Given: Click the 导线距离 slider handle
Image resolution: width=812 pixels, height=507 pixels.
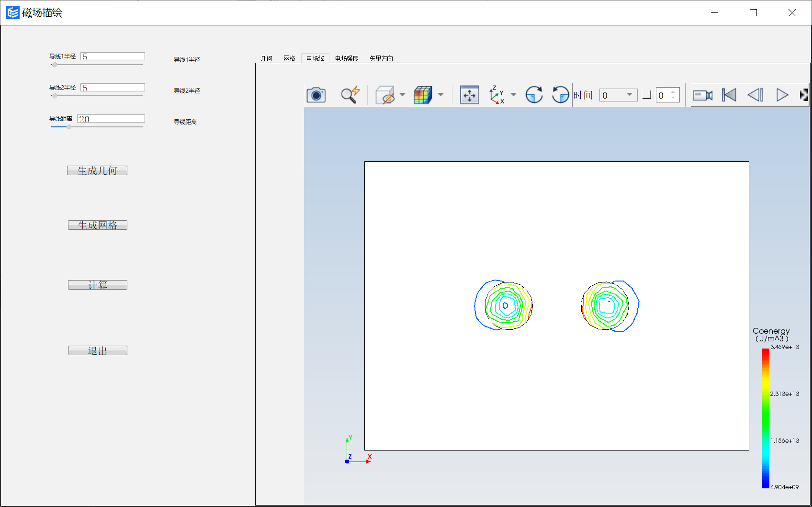Looking at the screenshot, I should (69, 127).
